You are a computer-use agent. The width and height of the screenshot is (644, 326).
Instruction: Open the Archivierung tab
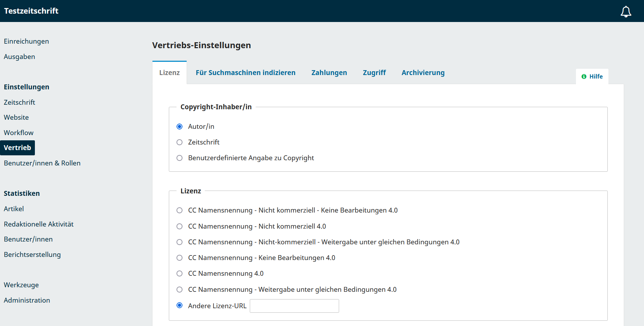tap(423, 73)
